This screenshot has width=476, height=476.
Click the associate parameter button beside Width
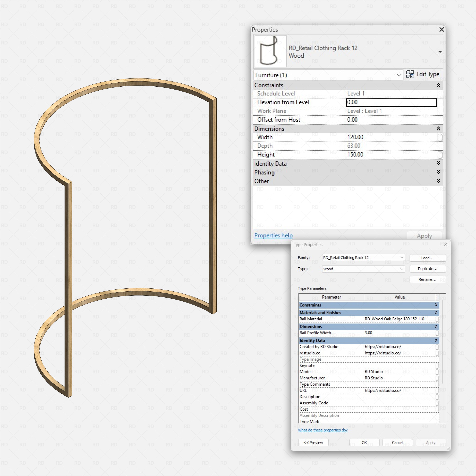[x=440, y=137]
